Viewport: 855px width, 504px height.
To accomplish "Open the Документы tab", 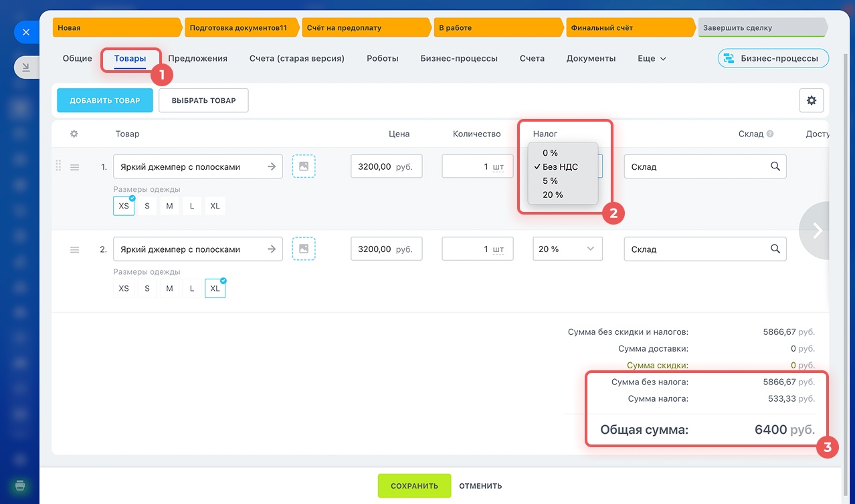I will point(591,58).
